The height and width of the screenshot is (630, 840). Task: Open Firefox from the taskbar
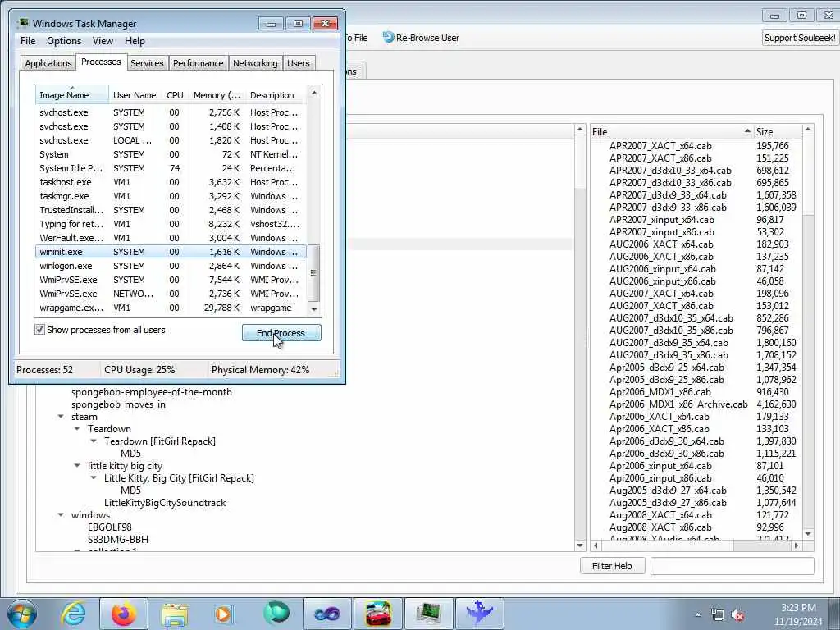click(x=123, y=614)
